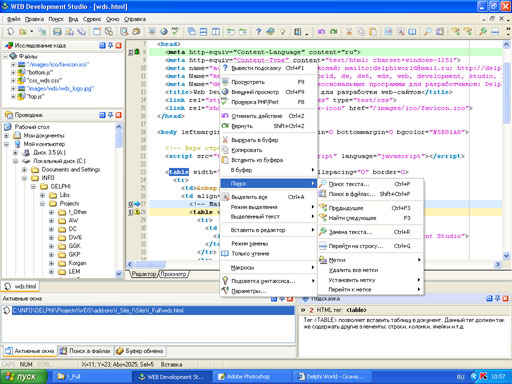Image resolution: width=512 pixels, height=384 pixels.
Task: Collapse the Projects folder node
Action: coord(42,203)
